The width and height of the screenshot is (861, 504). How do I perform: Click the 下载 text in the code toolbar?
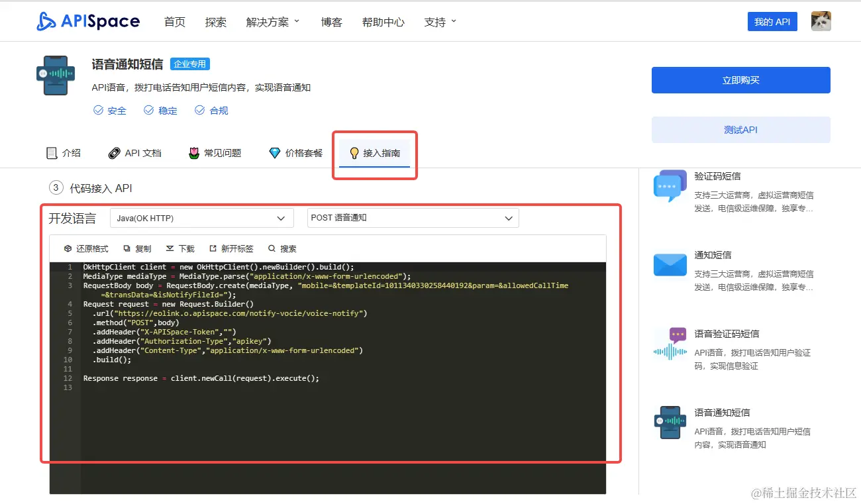click(x=187, y=248)
